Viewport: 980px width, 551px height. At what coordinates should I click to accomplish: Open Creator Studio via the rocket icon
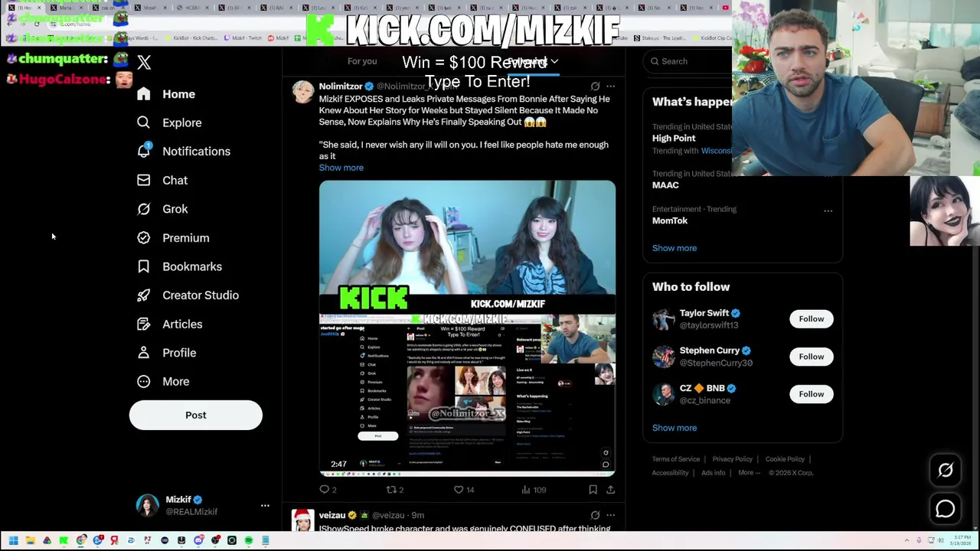[x=143, y=295]
